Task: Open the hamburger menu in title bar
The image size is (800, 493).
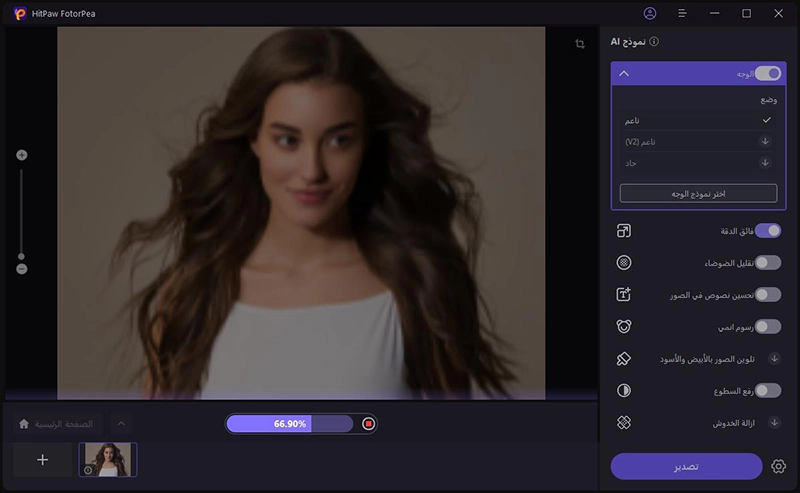Action: [x=682, y=13]
